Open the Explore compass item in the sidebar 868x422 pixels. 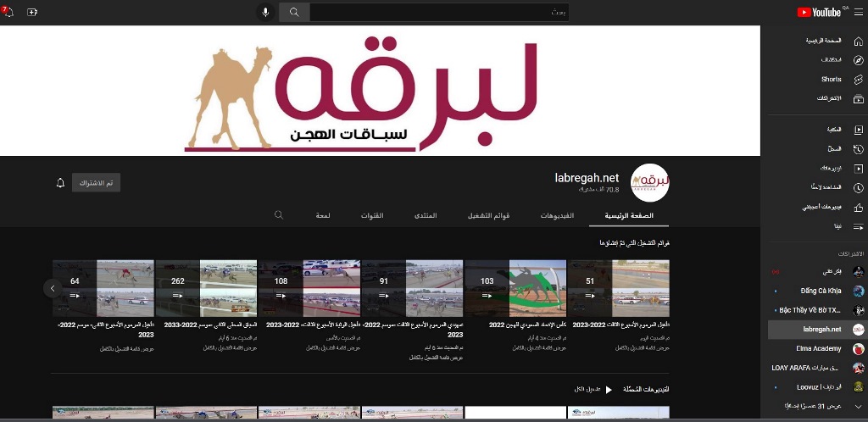click(x=818, y=60)
